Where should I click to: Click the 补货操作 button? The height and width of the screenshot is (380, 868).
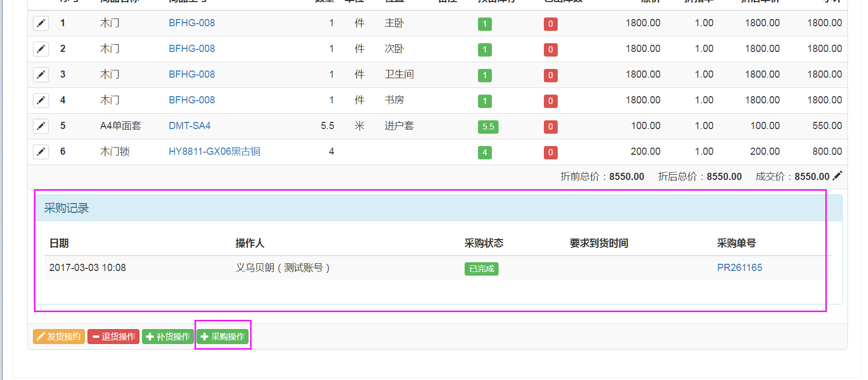pyautogui.click(x=168, y=336)
